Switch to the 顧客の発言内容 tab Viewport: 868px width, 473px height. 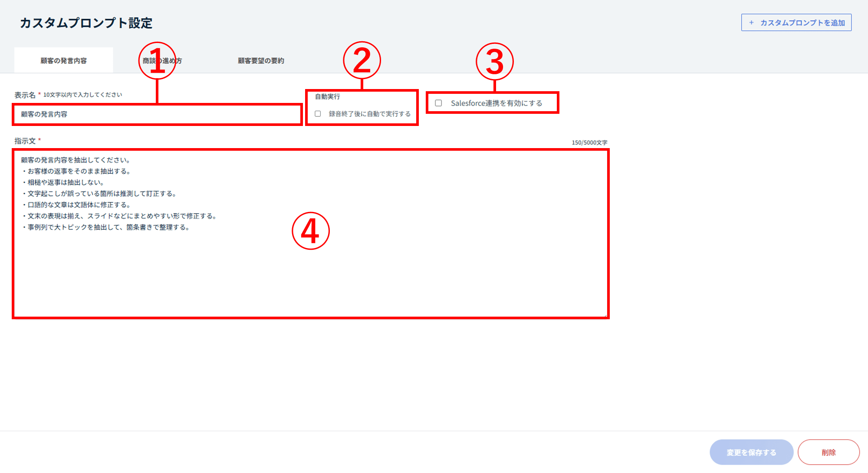(x=64, y=61)
